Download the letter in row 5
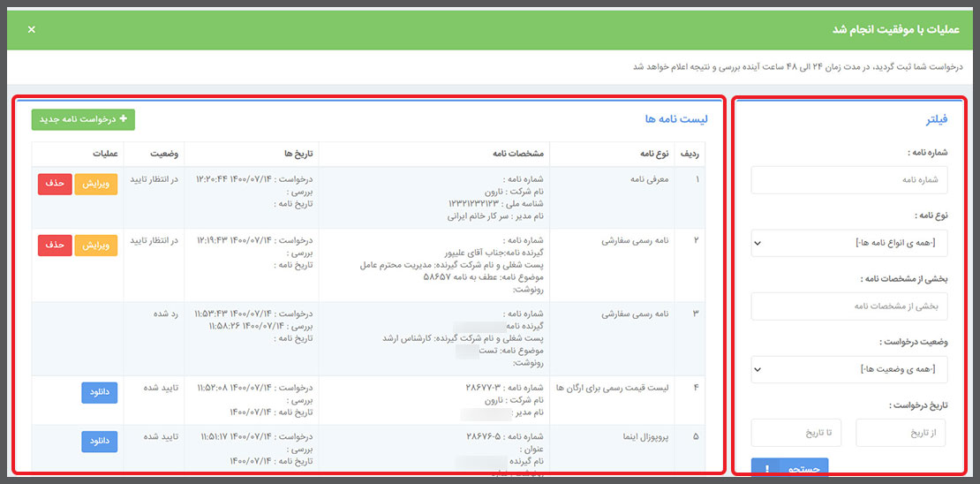Screen dimensions: 980x484 100,441
